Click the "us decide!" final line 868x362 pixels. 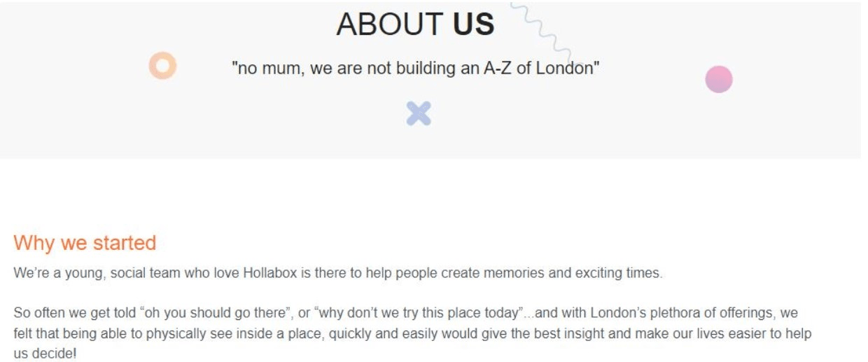coord(45,354)
